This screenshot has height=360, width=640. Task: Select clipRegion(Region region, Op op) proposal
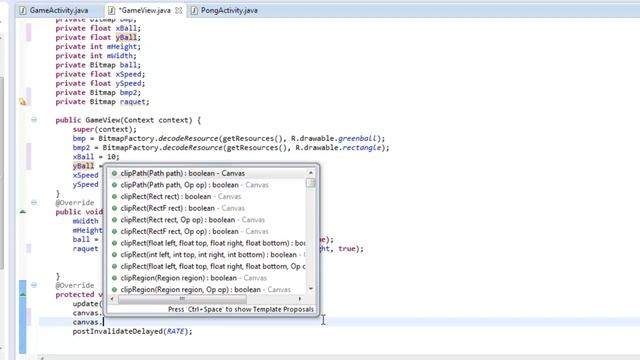tap(208, 289)
